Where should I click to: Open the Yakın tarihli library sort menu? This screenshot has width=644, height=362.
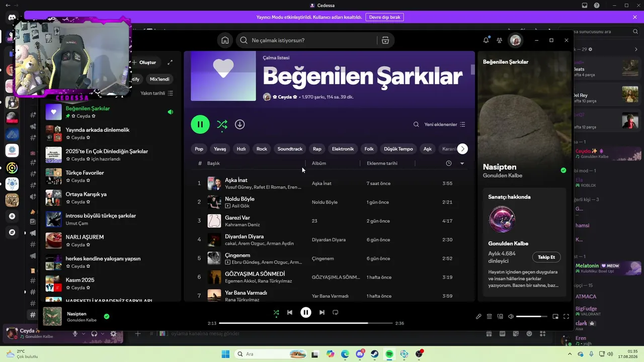click(157, 93)
